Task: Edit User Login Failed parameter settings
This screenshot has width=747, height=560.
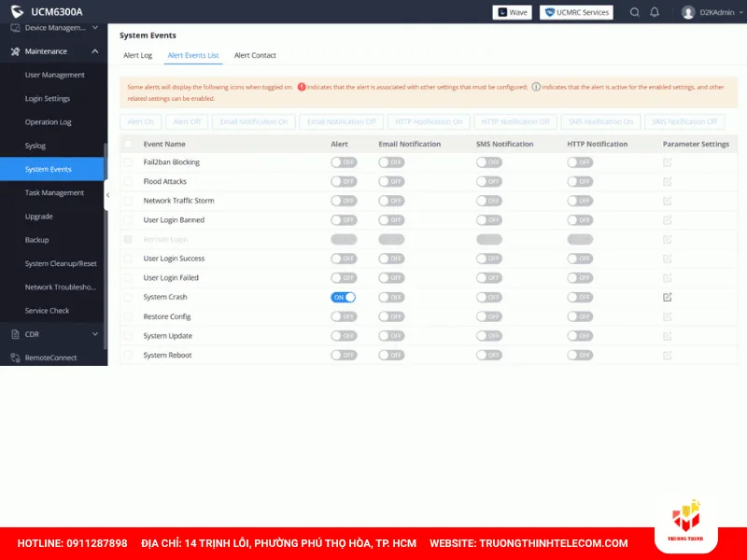Action: [668, 277]
